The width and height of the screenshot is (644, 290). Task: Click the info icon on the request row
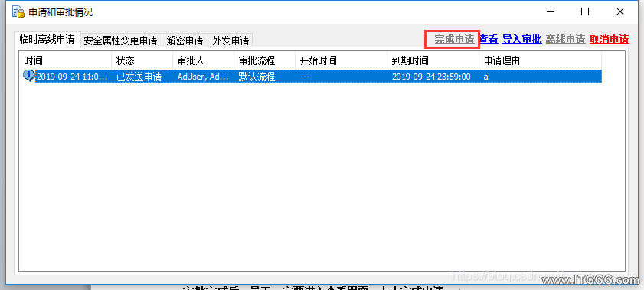point(28,76)
